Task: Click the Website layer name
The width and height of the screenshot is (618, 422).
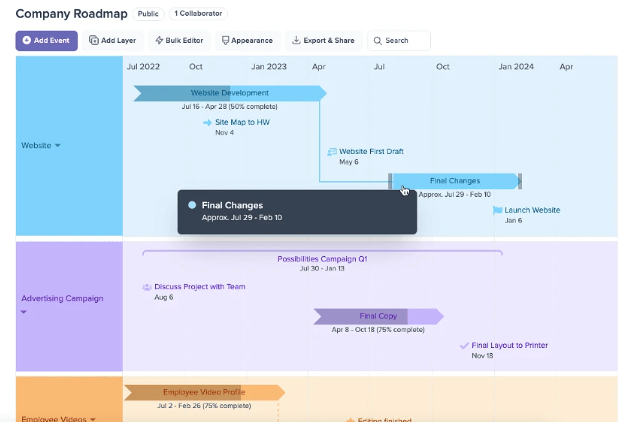Action: [36, 145]
